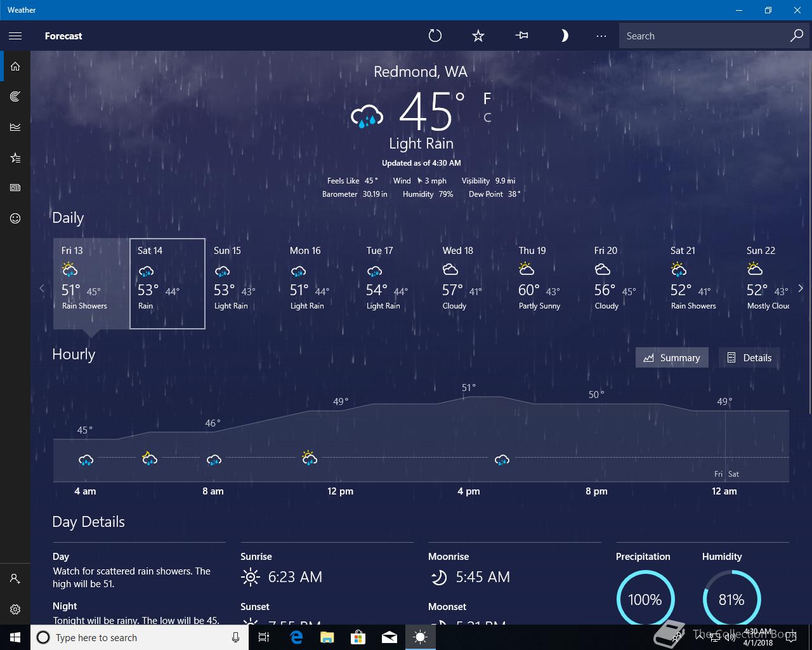This screenshot has width=812, height=650.
Task: Open Mail app from taskbar
Action: tap(390, 637)
